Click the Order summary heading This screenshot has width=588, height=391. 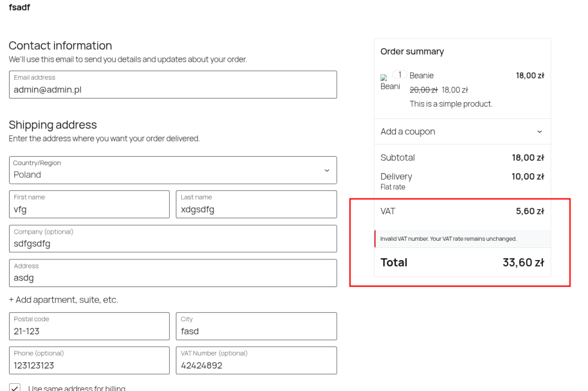point(412,52)
